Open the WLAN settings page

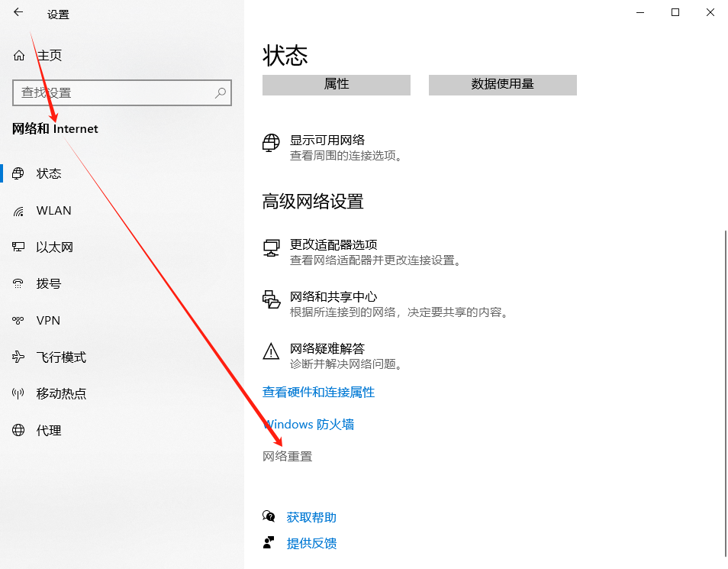pyautogui.click(x=122, y=211)
